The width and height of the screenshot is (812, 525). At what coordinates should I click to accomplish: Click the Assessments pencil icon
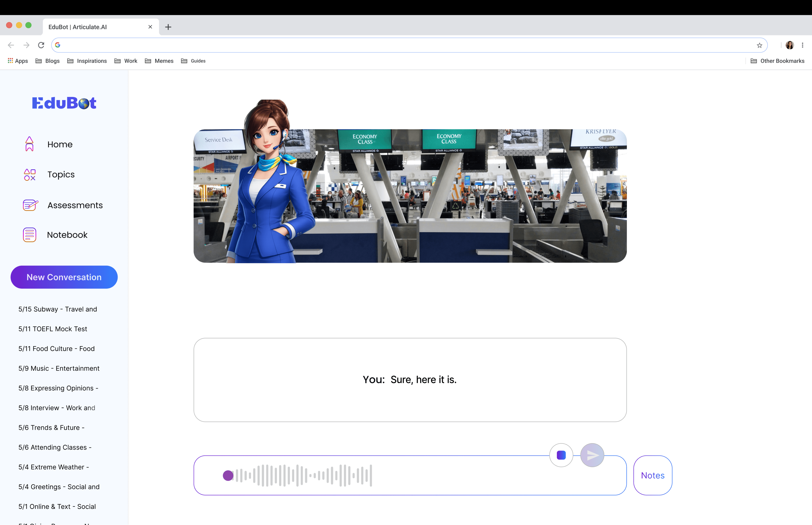[30, 205]
